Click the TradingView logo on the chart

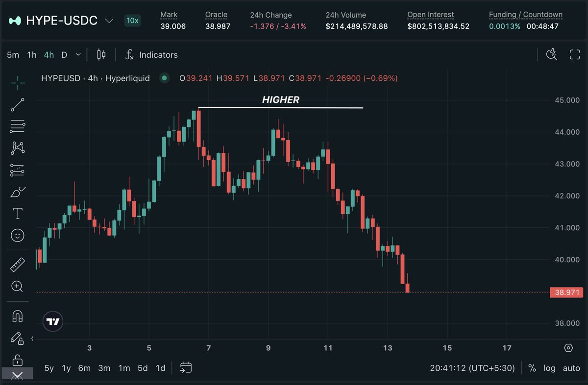(53, 322)
